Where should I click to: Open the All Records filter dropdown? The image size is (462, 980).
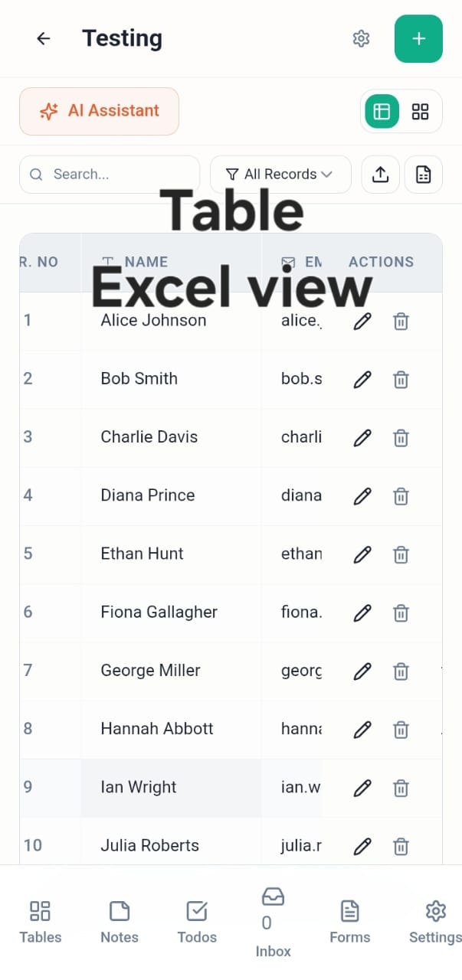coord(280,174)
